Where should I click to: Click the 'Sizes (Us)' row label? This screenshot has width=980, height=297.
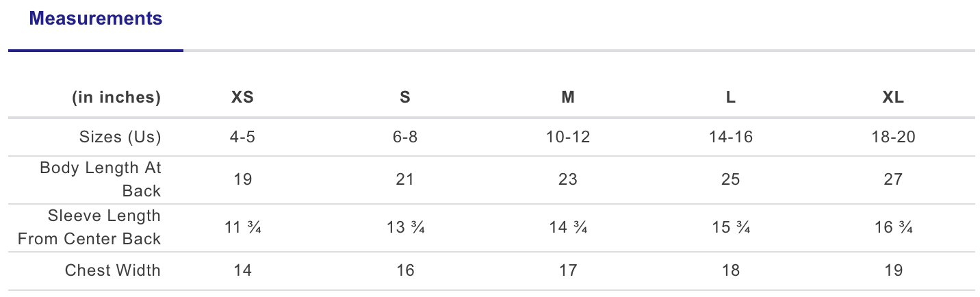[x=120, y=137]
